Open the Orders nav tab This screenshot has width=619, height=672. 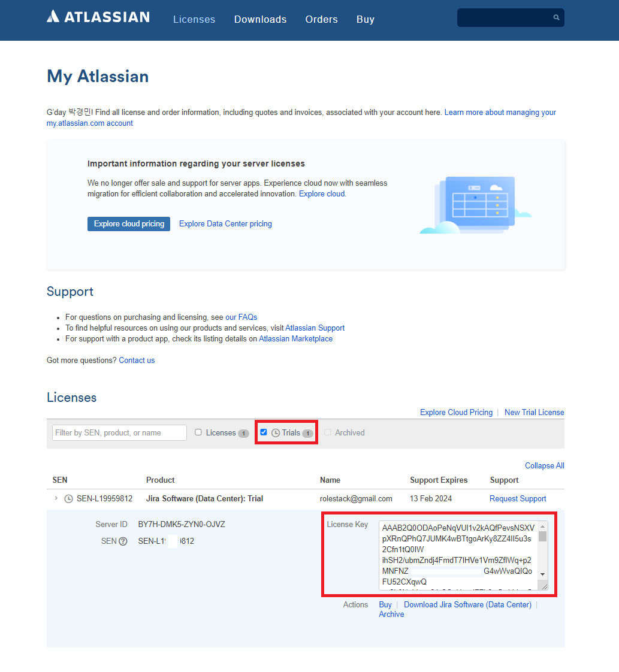click(322, 19)
